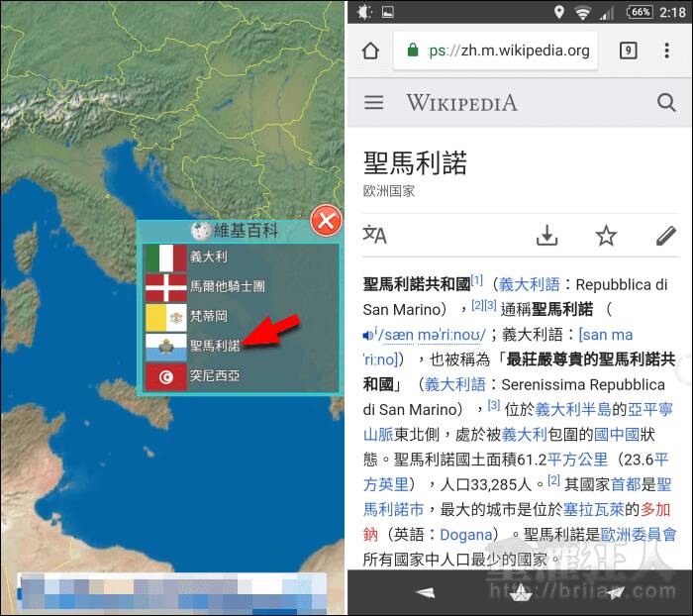
Task: Open the browser tab switcher showing 9
Action: (x=628, y=51)
